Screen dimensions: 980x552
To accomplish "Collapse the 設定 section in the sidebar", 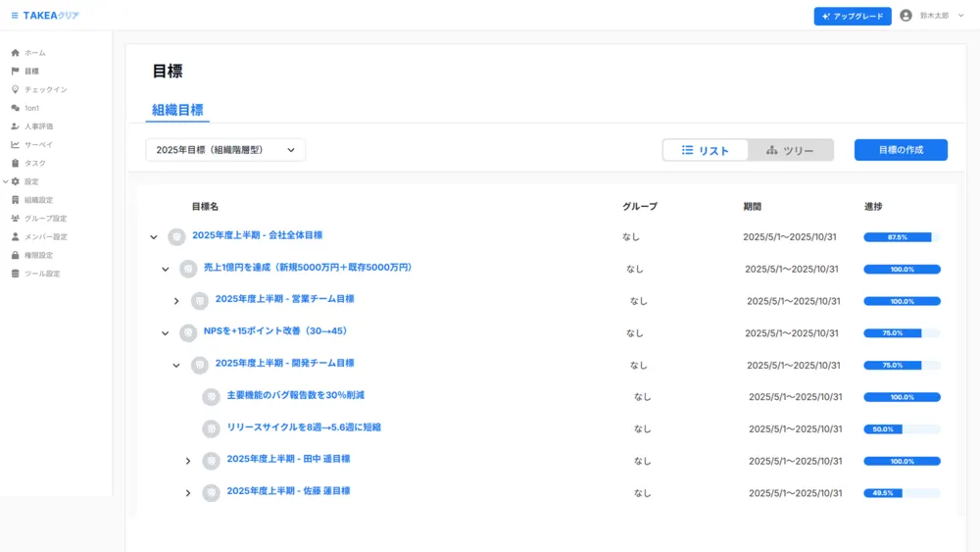I will (x=6, y=181).
